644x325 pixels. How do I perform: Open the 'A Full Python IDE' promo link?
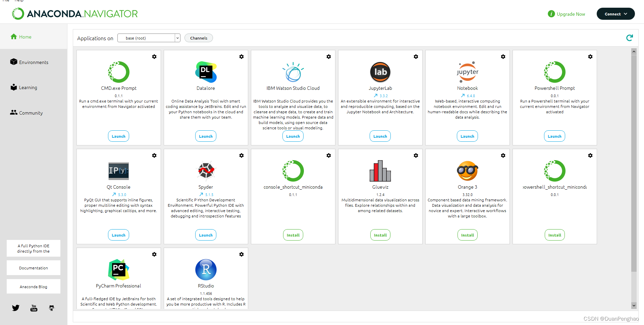[x=34, y=248]
